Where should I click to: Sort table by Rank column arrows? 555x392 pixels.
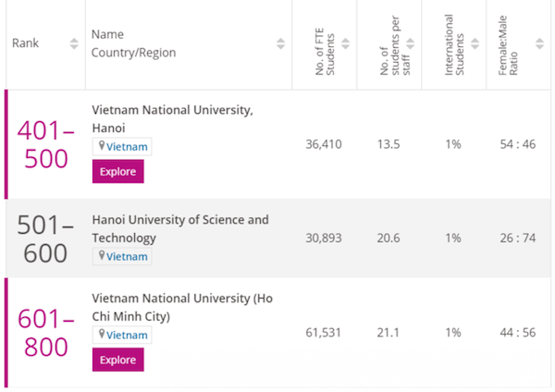coord(74,43)
